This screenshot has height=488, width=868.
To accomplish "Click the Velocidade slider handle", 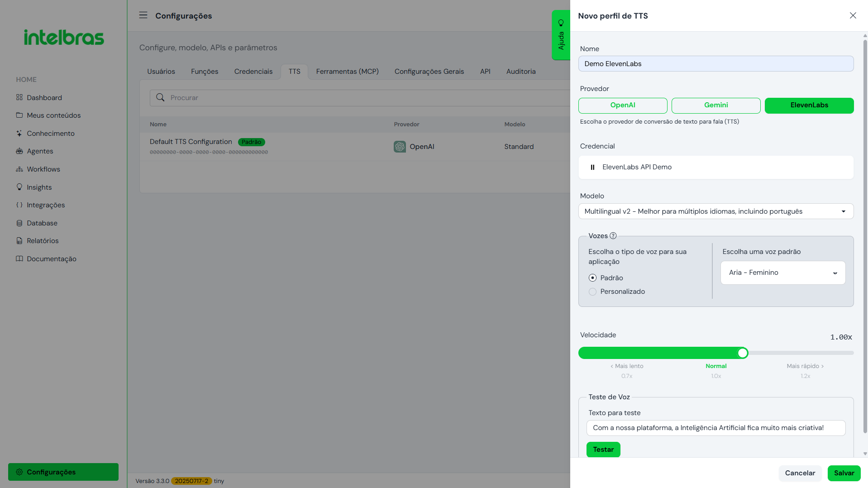I will [742, 353].
